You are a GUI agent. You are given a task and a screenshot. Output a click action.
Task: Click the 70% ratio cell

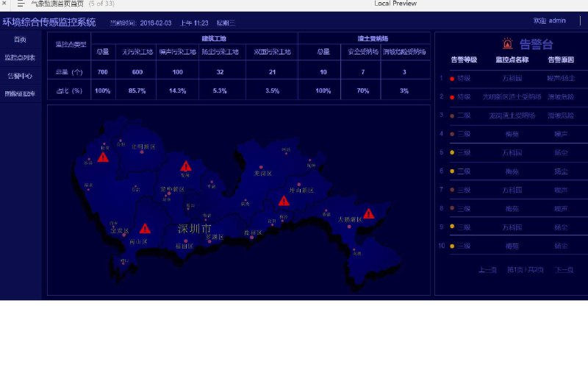[x=362, y=90]
